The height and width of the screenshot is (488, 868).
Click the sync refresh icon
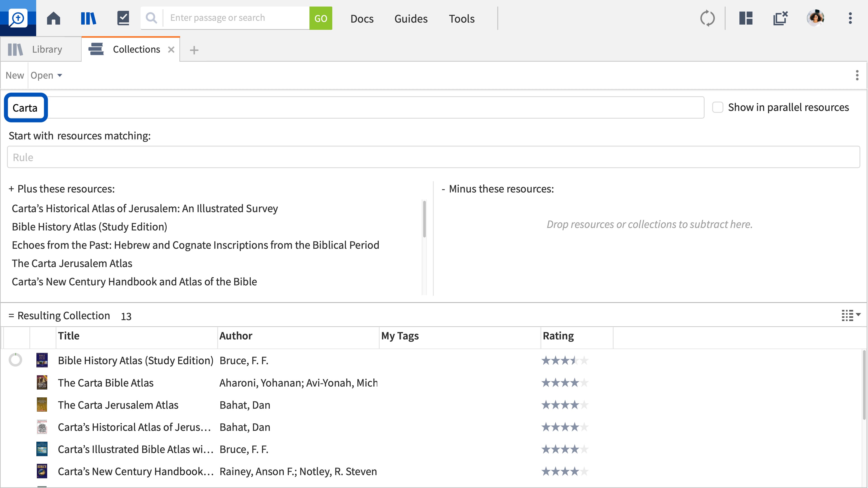click(x=707, y=18)
